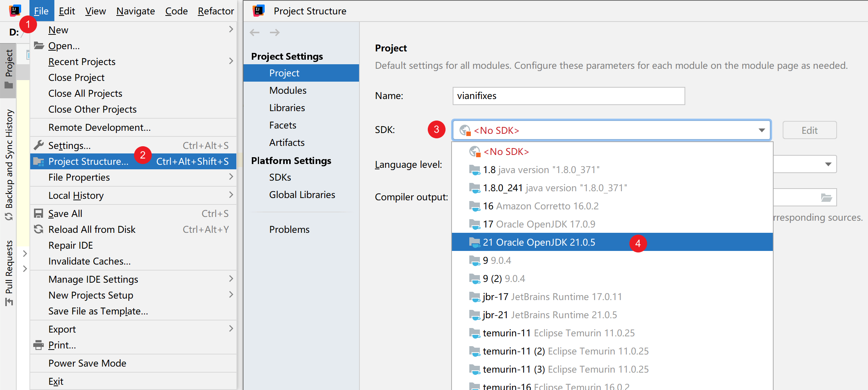Click the printer icon next to Print
Screen dimensions: 868x390
click(39, 345)
